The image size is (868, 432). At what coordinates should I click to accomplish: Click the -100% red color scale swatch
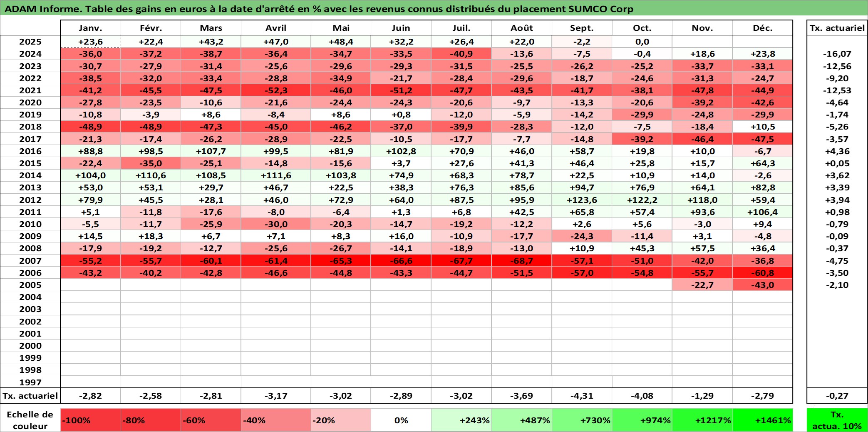point(91,420)
